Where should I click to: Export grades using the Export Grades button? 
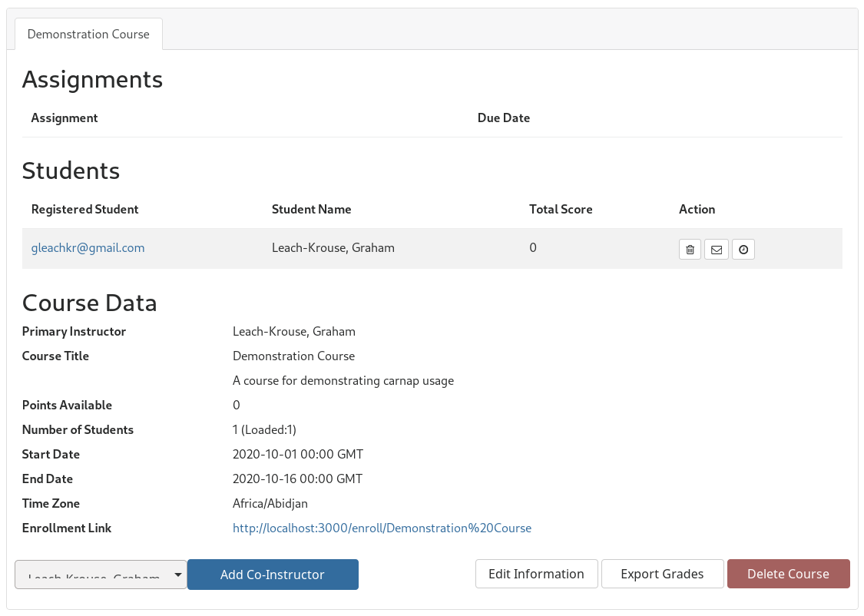coord(662,574)
